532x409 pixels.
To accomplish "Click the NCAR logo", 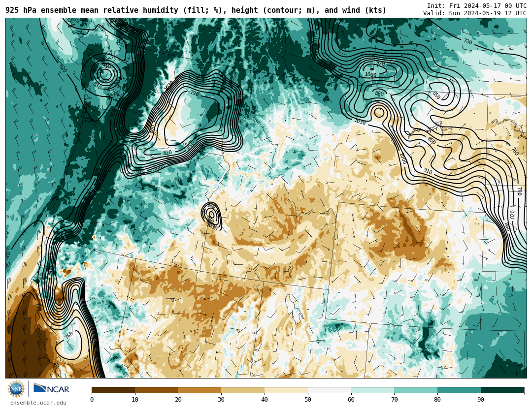I will [x=51, y=389].
